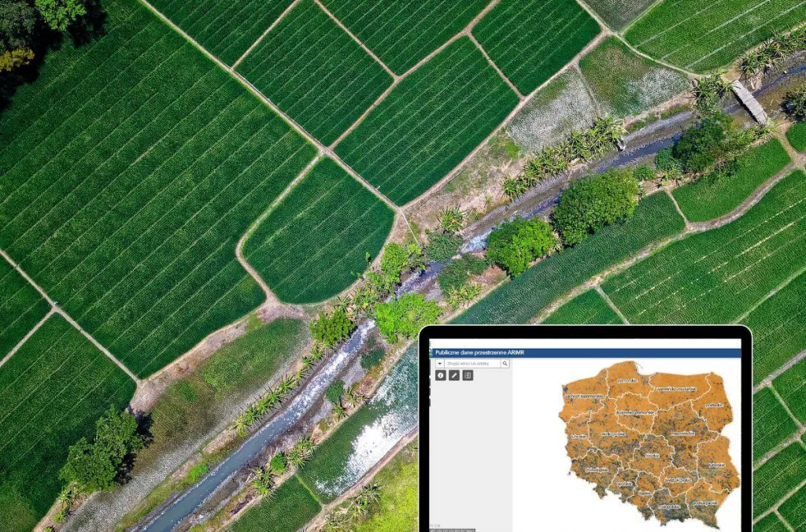Select the mazowieckie region label

click(681, 432)
